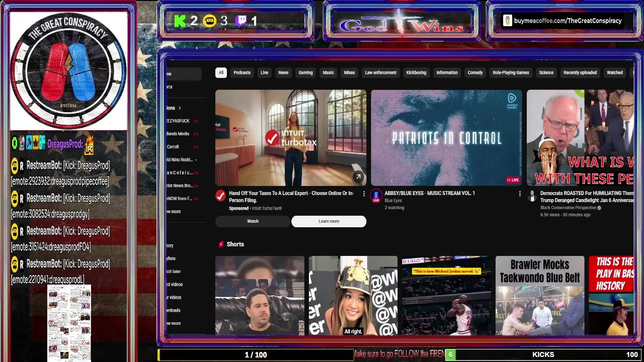
Task: Open the Patriots In Control stream thumbnail
Action: pyautogui.click(x=446, y=138)
